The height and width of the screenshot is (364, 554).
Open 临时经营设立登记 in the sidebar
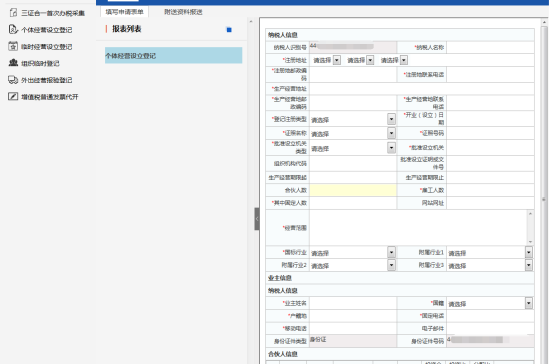coord(47,46)
